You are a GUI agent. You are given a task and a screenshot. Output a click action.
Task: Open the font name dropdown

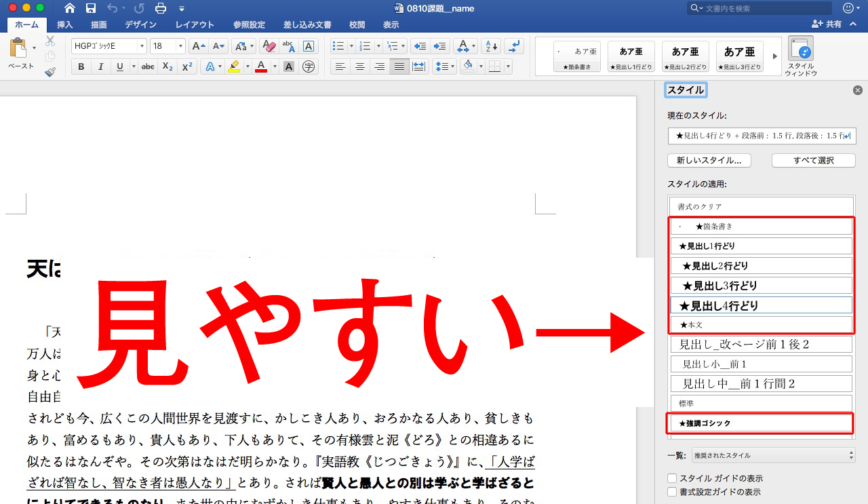(142, 46)
